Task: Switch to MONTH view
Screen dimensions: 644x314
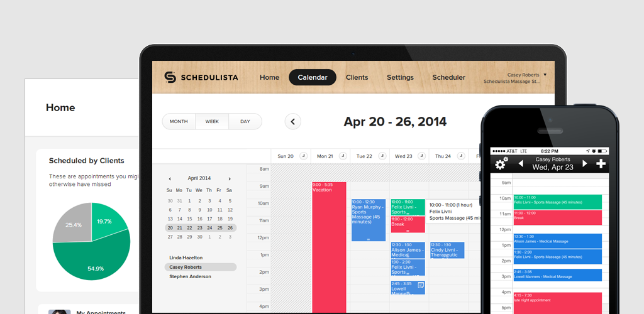Action: [179, 122]
